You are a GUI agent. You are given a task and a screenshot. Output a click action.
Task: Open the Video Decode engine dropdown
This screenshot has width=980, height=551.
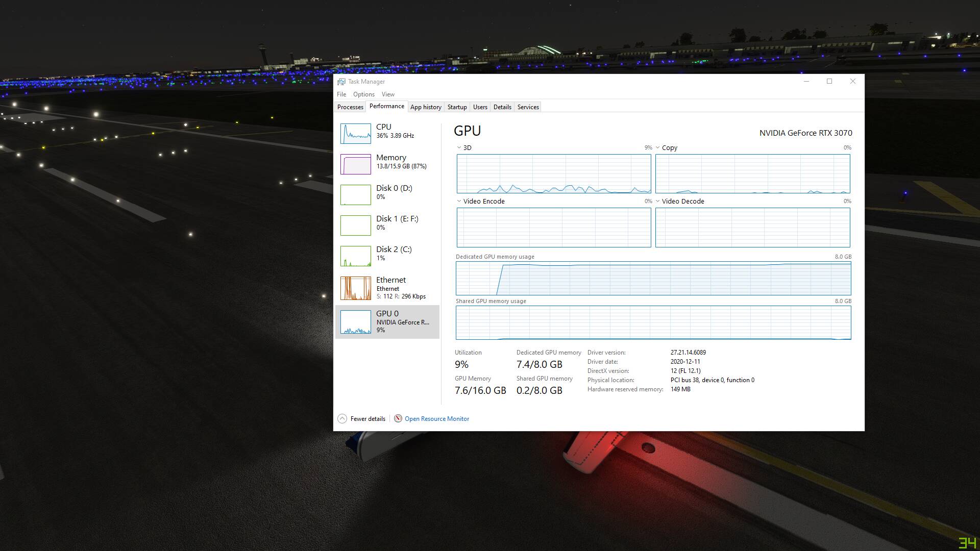click(x=657, y=201)
